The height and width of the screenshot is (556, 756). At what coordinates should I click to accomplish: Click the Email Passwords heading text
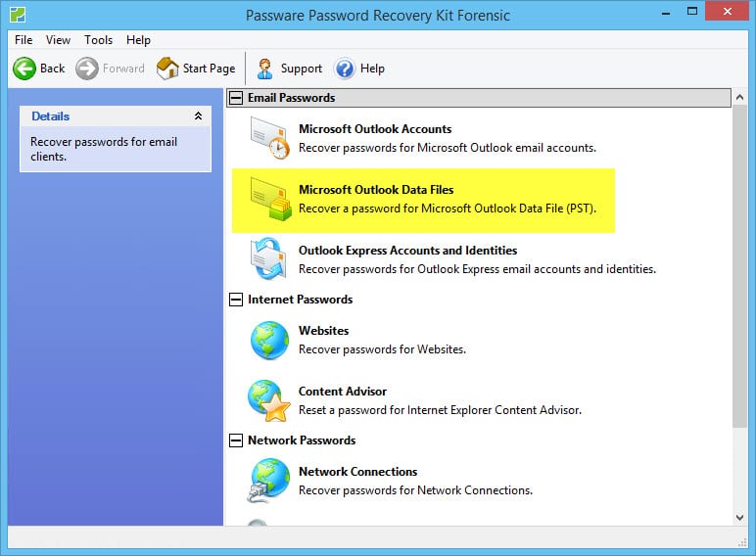pos(291,98)
